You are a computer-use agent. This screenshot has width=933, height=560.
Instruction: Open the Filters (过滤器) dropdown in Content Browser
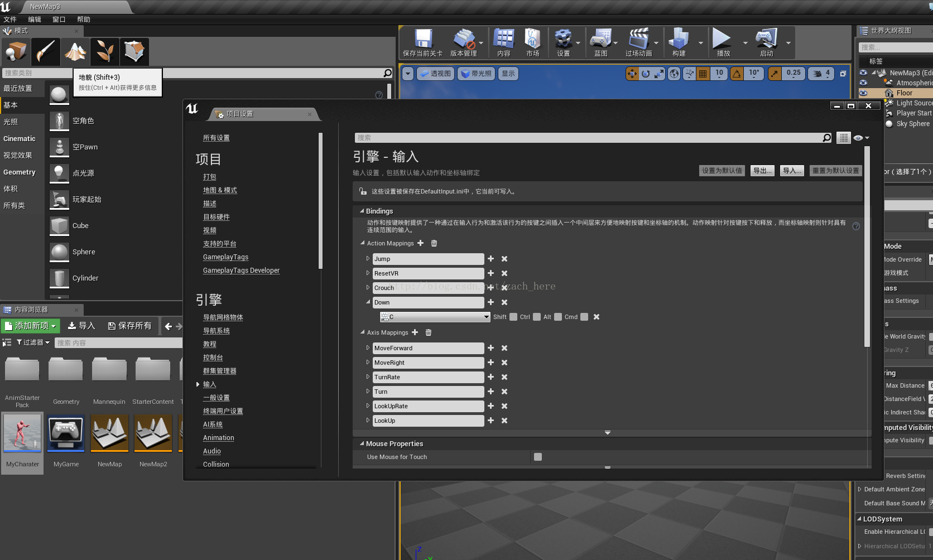33,342
